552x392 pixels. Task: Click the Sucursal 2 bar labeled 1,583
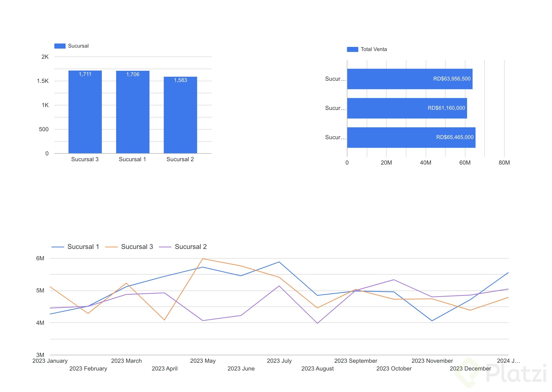[180, 115]
